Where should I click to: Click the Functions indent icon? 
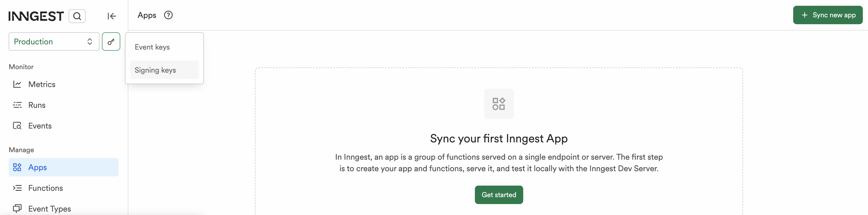click(17, 188)
